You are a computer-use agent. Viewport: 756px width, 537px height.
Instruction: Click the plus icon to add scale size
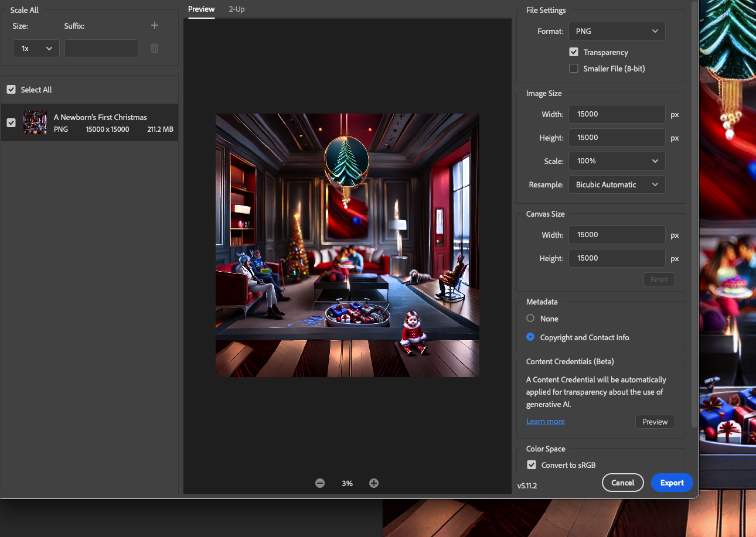[155, 25]
